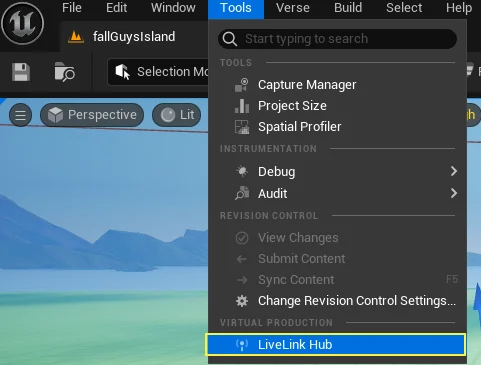
Task: Open the Selection Mode dropdown
Action: pos(158,72)
